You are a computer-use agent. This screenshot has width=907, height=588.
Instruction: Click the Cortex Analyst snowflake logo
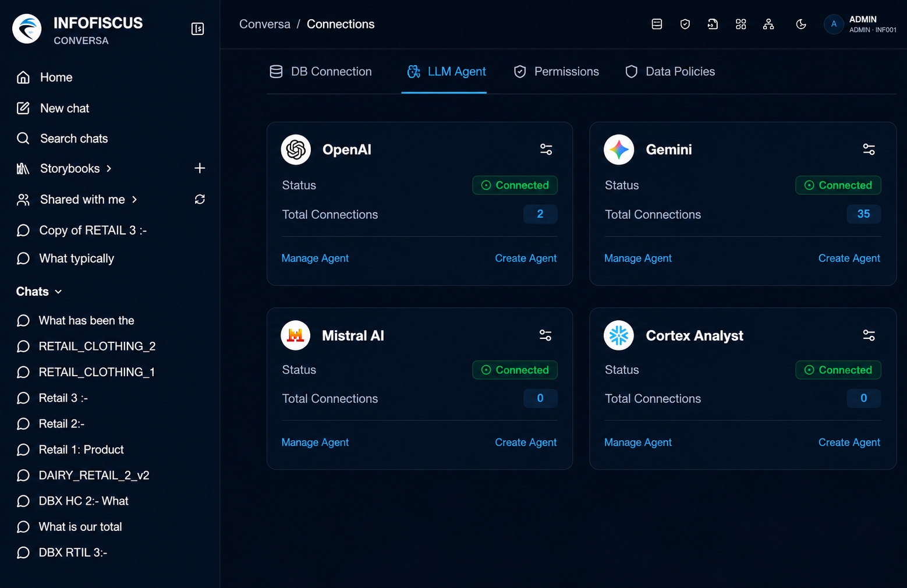pyautogui.click(x=619, y=335)
